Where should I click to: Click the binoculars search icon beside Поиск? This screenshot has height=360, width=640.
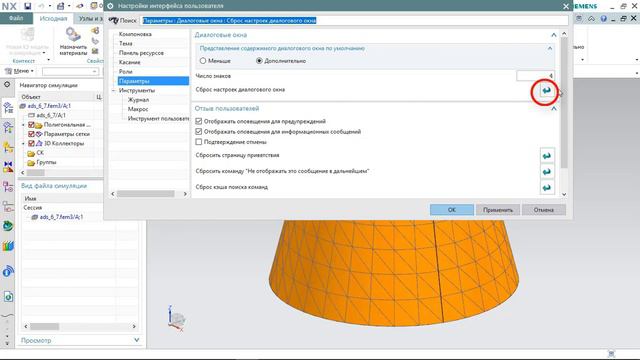pyautogui.click(x=114, y=20)
